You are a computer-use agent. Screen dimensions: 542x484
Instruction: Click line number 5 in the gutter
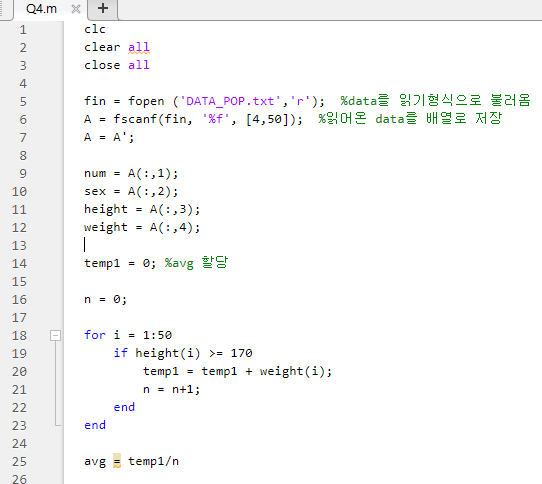coord(23,102)
